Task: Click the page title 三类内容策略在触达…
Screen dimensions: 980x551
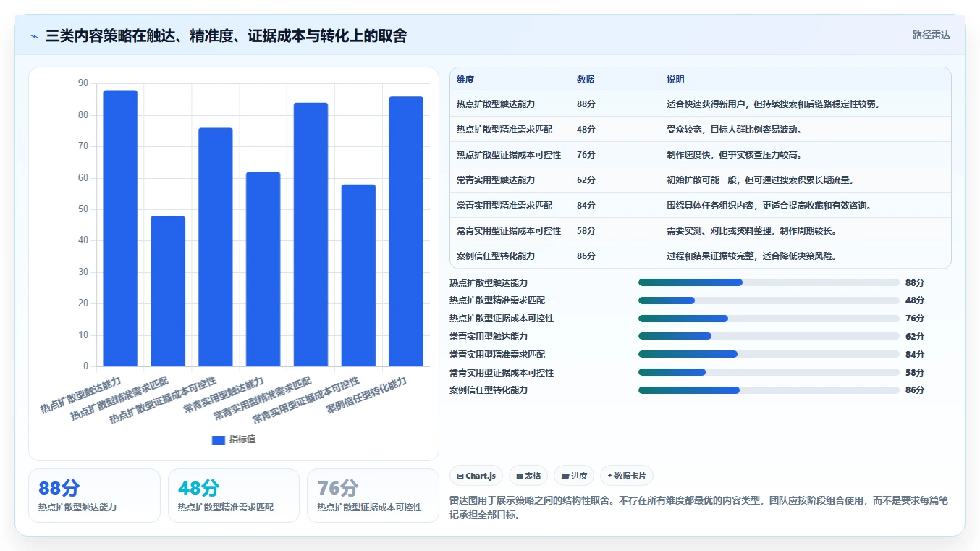Action: point(226,35)
